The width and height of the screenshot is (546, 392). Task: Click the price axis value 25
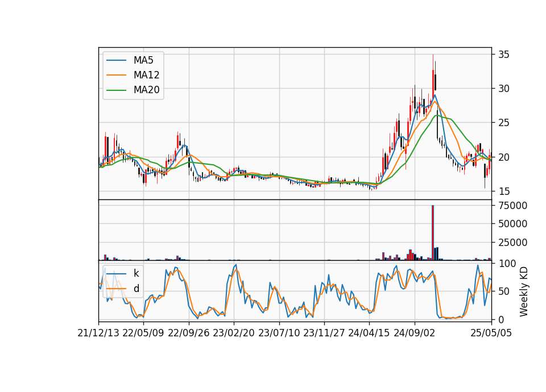pyautogui.click(x=503, y=123)
